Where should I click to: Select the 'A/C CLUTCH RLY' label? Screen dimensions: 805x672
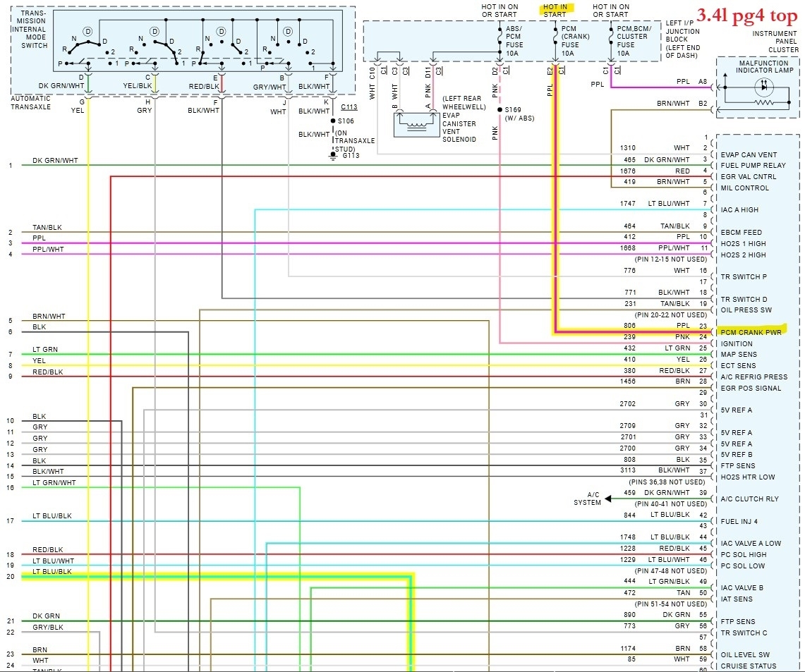tap(749, 499)
